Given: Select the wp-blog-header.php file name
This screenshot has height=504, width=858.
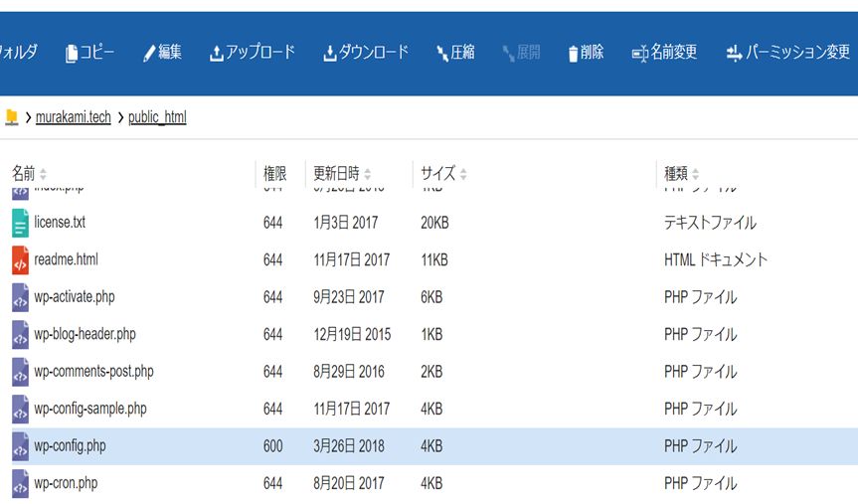Looking at the screenshot, I should pyautogui.click(x=85, y=334).
